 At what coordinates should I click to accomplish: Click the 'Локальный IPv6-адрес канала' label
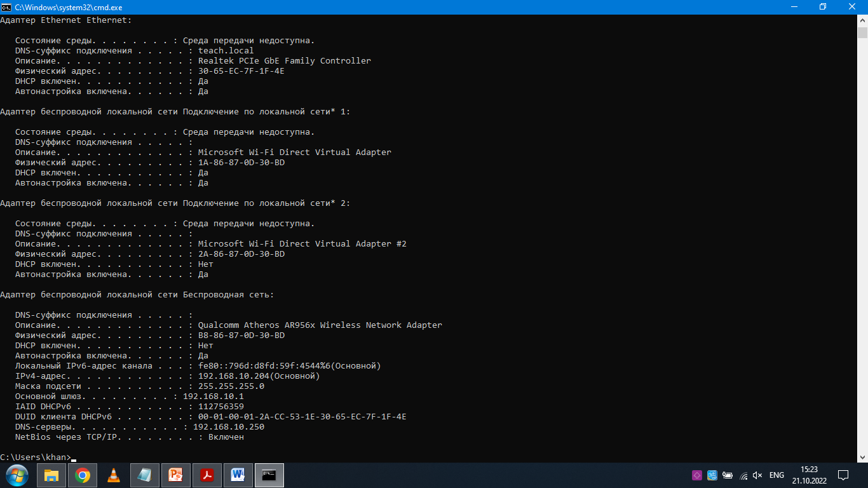click(x=84, y=366)
